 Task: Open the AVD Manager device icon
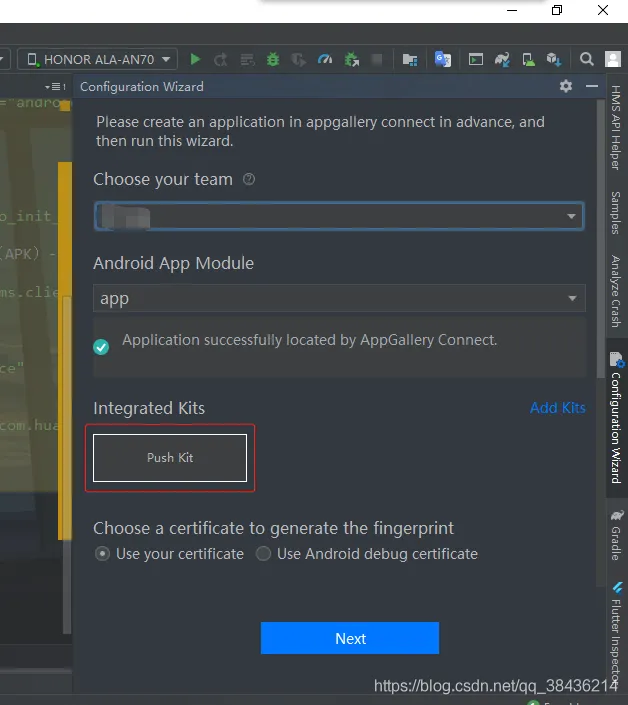[x=528, y=59]
